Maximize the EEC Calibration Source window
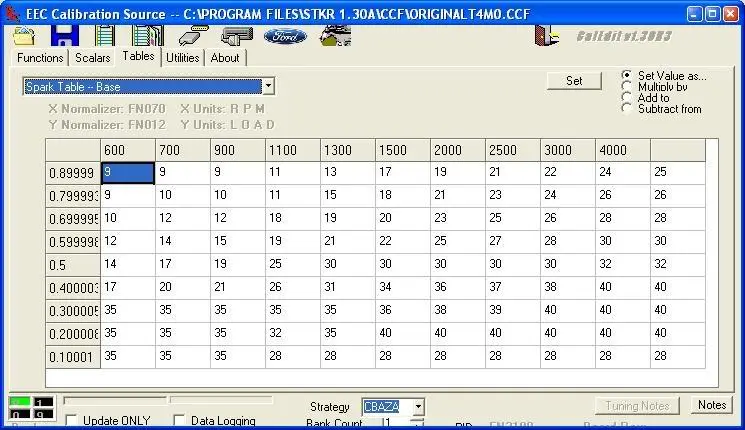The width and height of the screenshot is (745, 430). (x=712, y=14)
